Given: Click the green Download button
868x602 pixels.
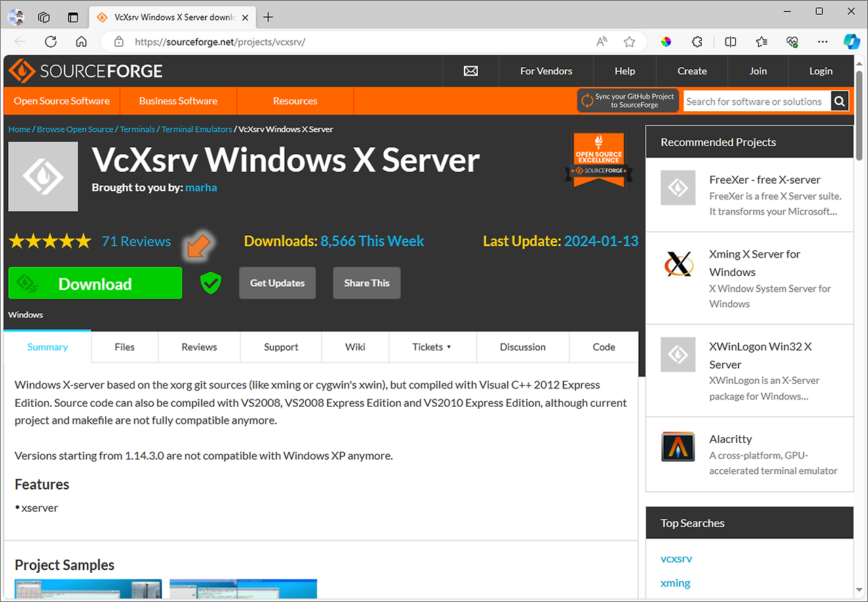Looking at the screenshot, I should point(95,283).
